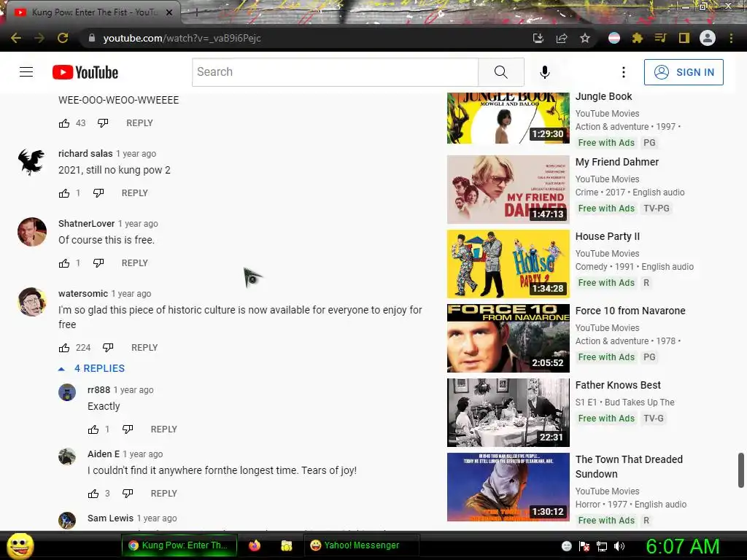Click the volume speaker tray icon

tap(619, 546)
